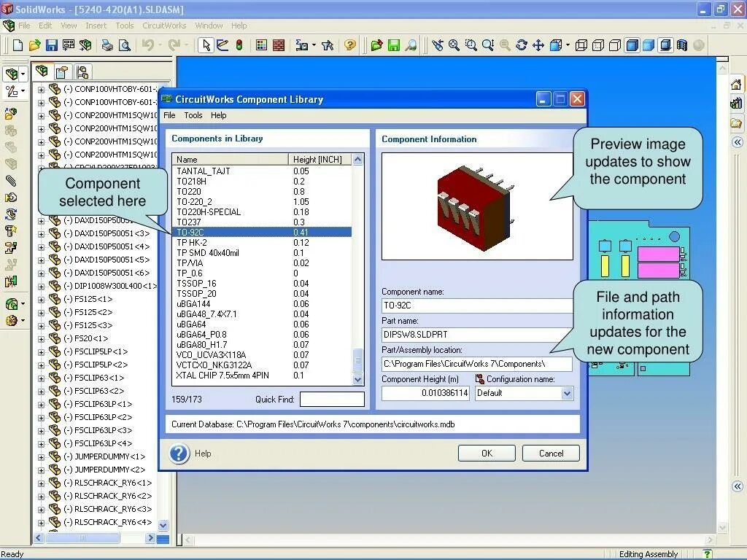The image size is (747, 560).
Task: Click the New document icon
Action: (x=18, y=45)
